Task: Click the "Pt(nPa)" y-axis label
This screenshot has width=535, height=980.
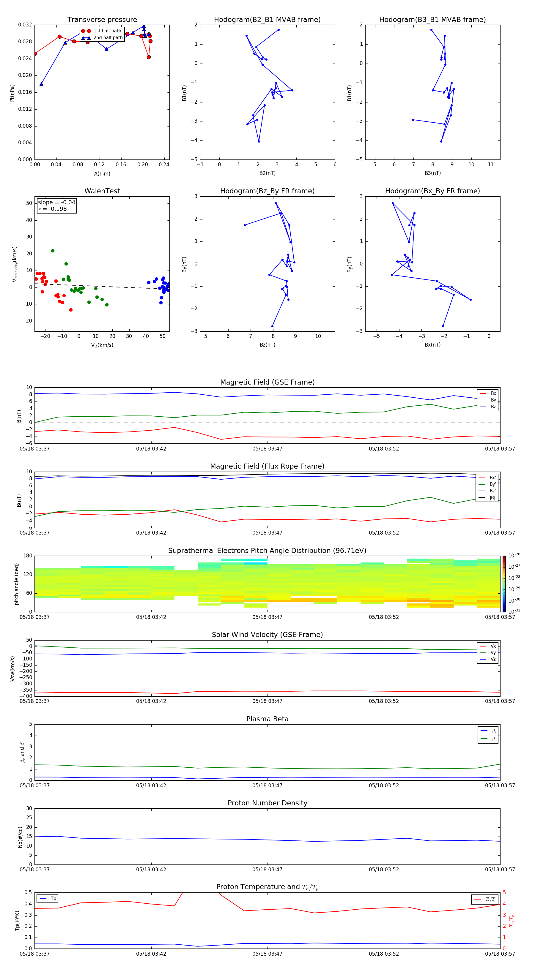Action: [12, 93]
